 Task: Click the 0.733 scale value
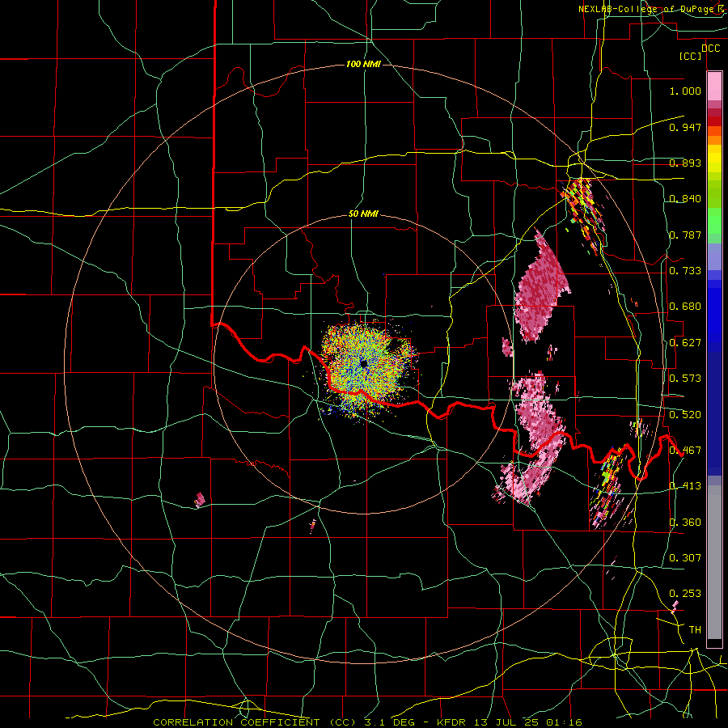point(685,271)
